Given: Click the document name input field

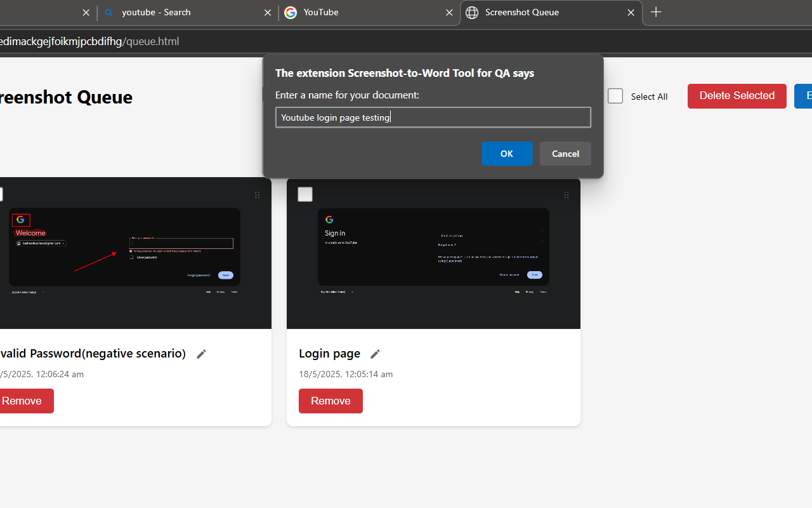Looking at the screenshot, I should (433, 117).
